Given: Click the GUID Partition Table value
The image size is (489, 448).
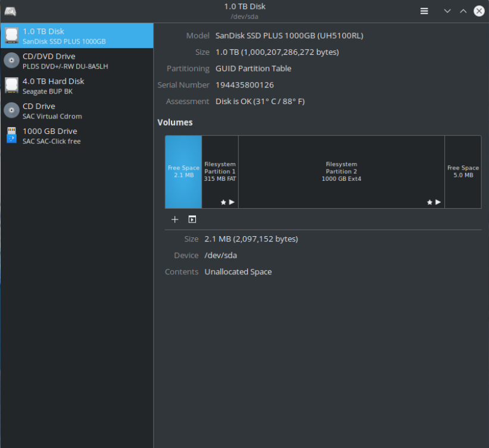Looking at the screenshot, I should point(253,68).
